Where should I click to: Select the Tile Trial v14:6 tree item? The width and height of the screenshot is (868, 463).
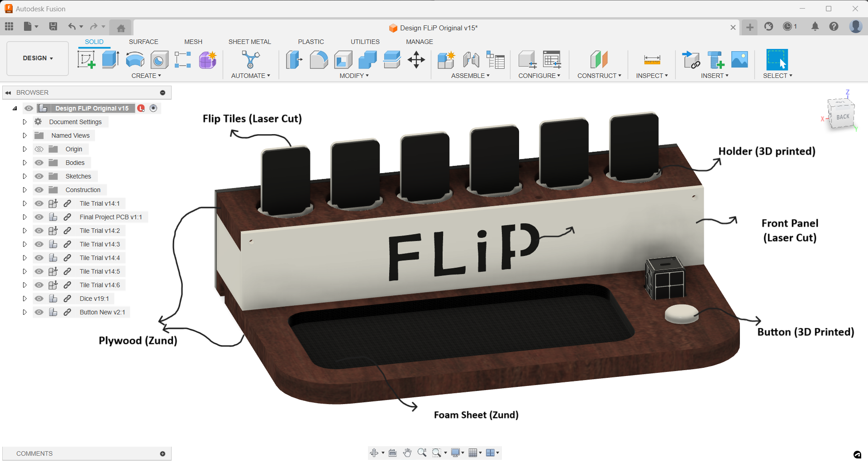pyautogui.click(x=100, y=285)
